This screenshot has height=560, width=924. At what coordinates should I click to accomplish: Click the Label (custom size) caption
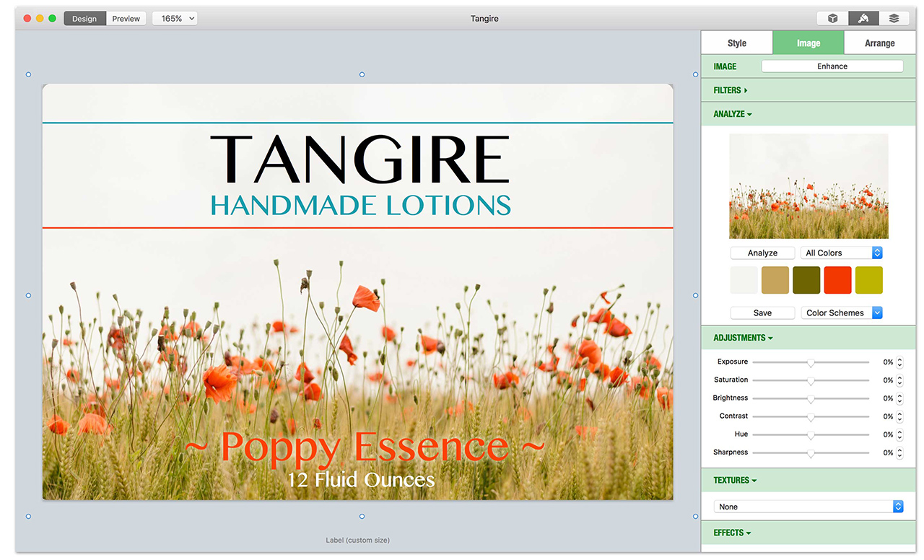tap(357, 540)
